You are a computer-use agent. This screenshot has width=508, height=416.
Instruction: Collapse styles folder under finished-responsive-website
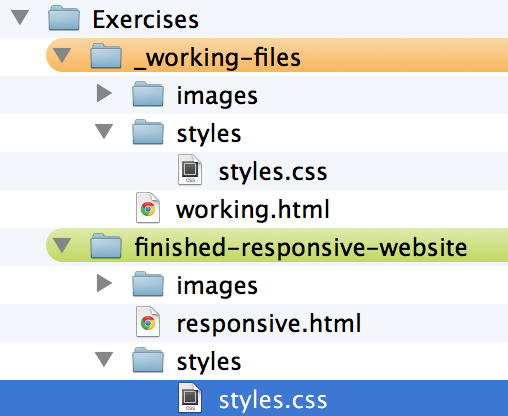pos(104,360)
